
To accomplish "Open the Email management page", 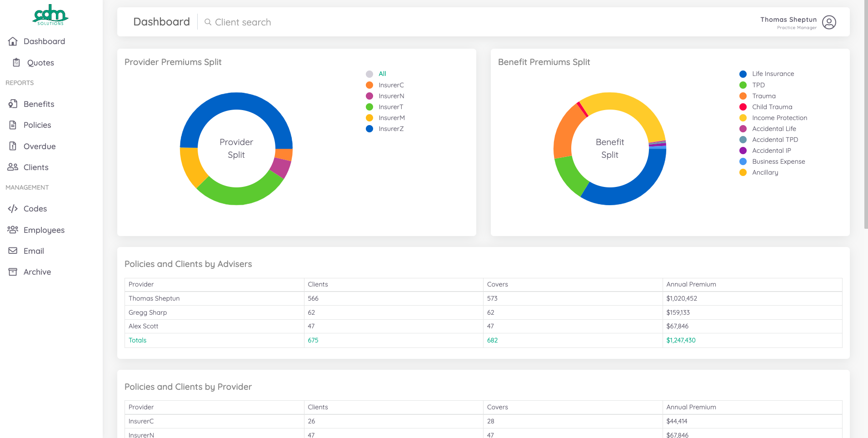I will click(x=34, y=251).
